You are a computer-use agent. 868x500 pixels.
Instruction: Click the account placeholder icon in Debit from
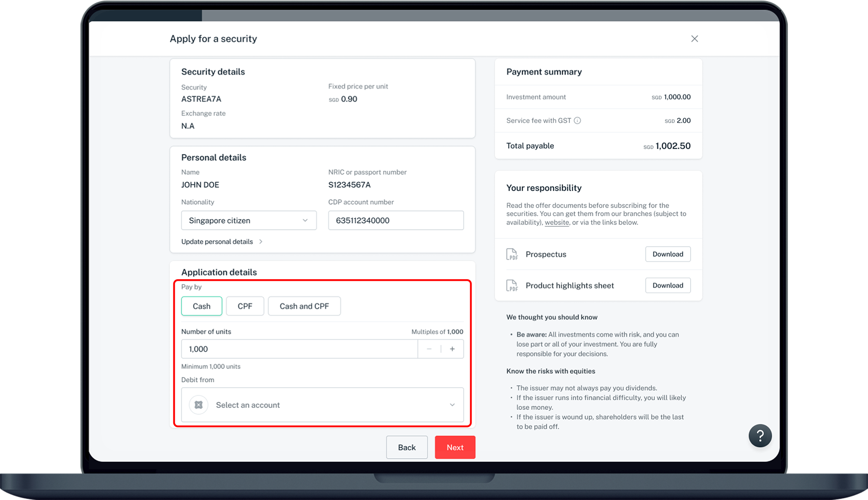(x=199, y=405)
